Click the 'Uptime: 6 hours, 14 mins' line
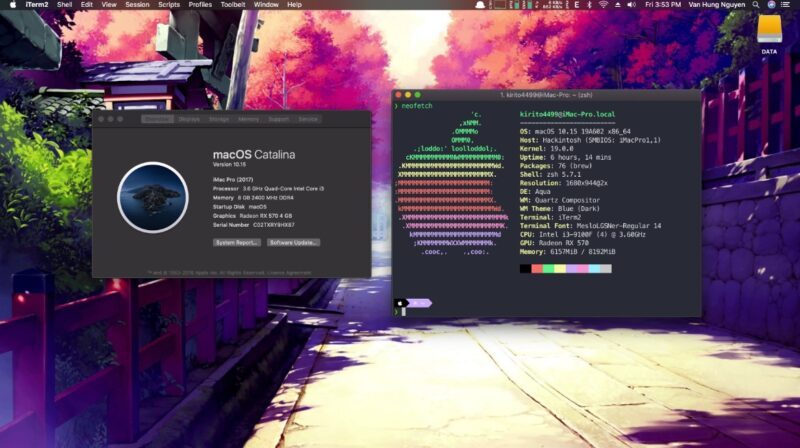The width and height of the screenshot is (800, 448). click(x=565, y=157)
